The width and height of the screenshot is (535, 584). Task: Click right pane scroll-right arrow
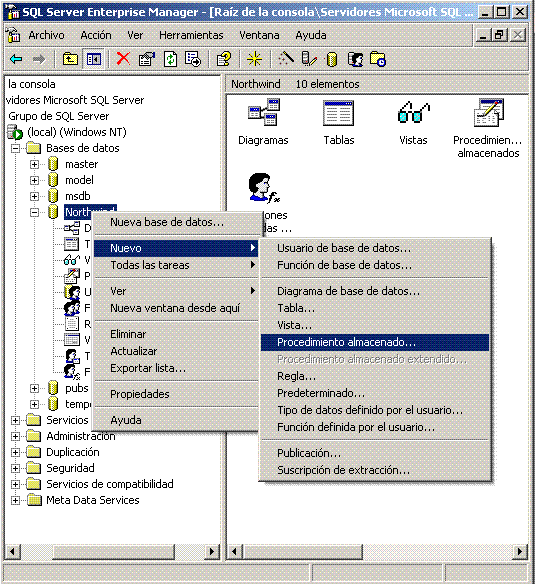click(520, 551)
